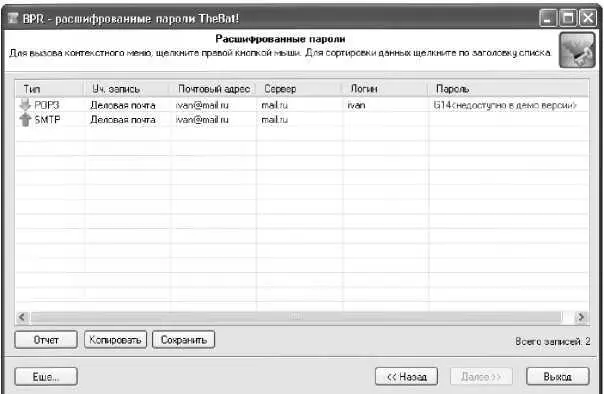
Task: Open the Отчет report button
Action: tap(46, 340)
